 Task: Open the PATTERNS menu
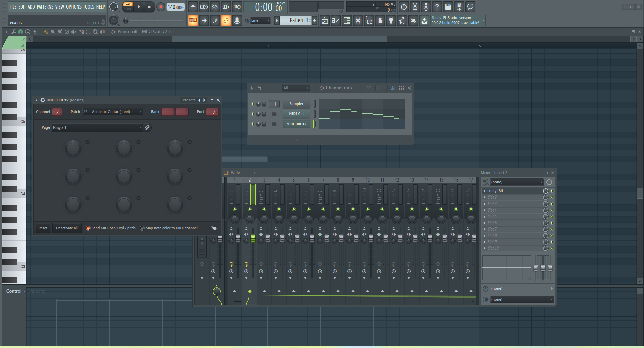tap(45, 7)
